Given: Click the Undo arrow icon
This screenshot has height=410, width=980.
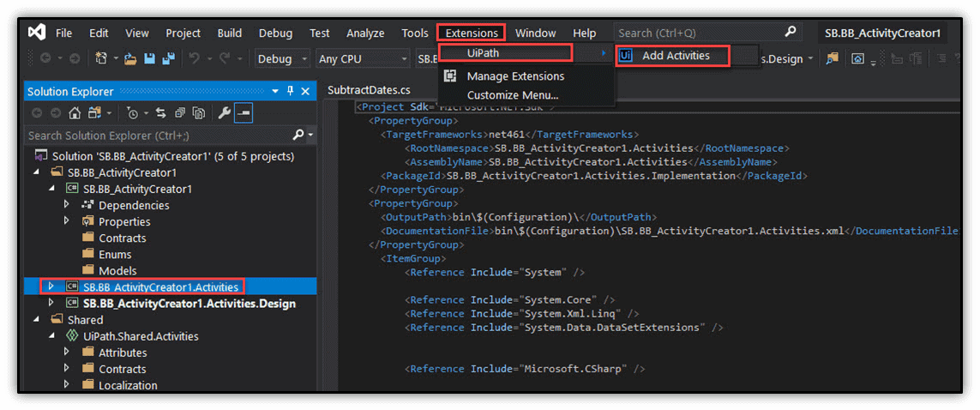Looking at the screenshot, I should tap(195, 58).
